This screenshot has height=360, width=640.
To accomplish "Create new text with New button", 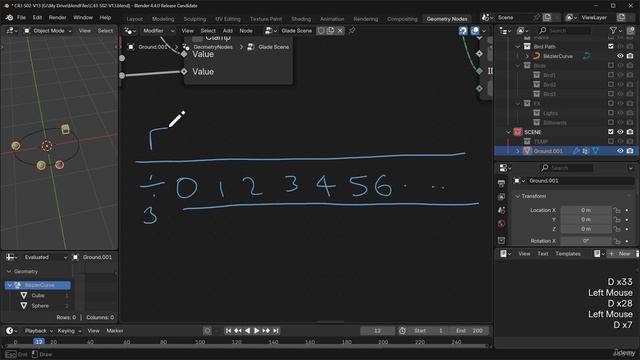I will pyautogui.click(x=620, y=253).
